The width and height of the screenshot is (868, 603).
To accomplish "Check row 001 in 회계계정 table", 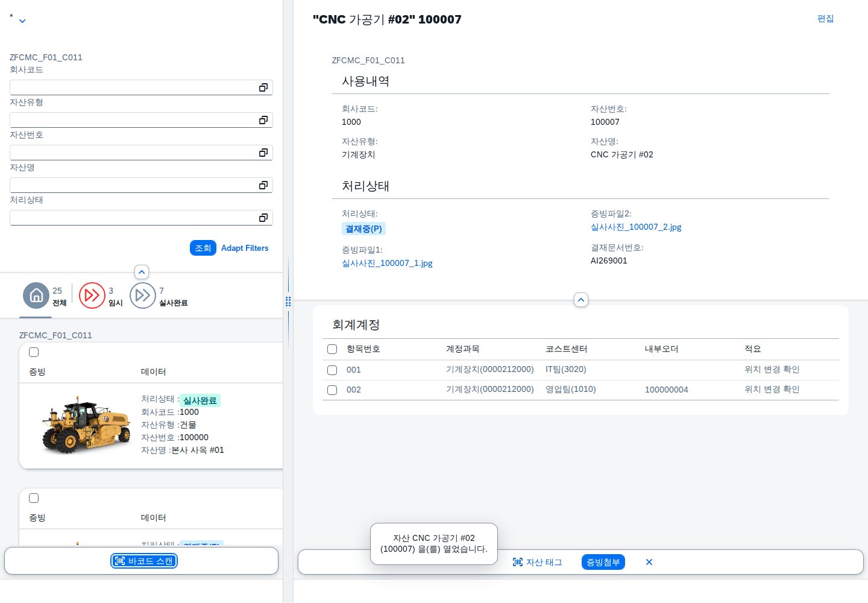I will tap(332, 370).
